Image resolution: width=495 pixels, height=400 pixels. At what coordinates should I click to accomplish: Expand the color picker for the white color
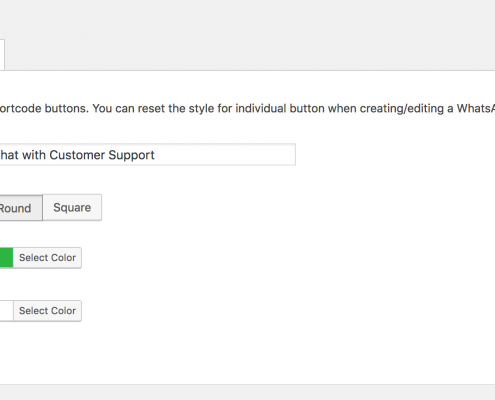[x=47, y=311]
